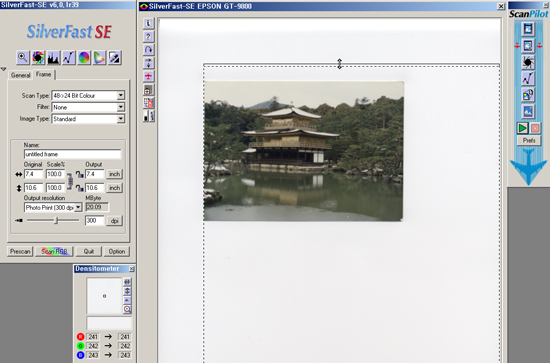Click the Original width field 7.4
The width and height of the screenshot is (550, 363).
34,174
